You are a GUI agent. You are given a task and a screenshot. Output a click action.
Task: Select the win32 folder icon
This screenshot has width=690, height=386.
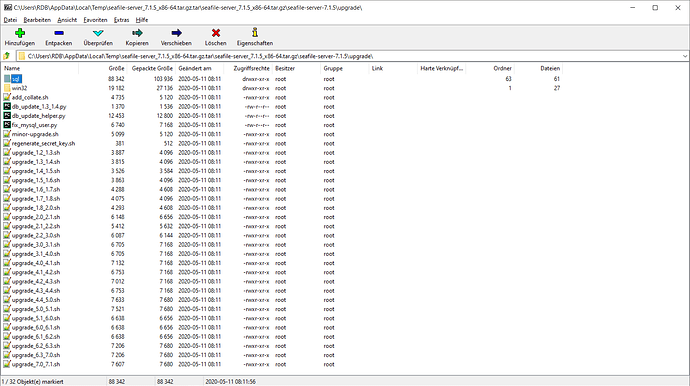pyautogui.click(x=7, y=88)
